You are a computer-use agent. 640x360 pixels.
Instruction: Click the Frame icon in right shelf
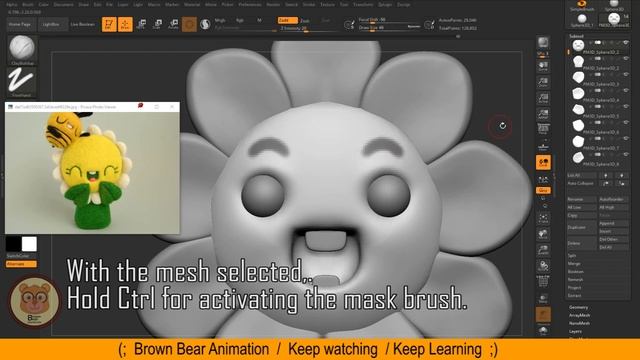543,218
